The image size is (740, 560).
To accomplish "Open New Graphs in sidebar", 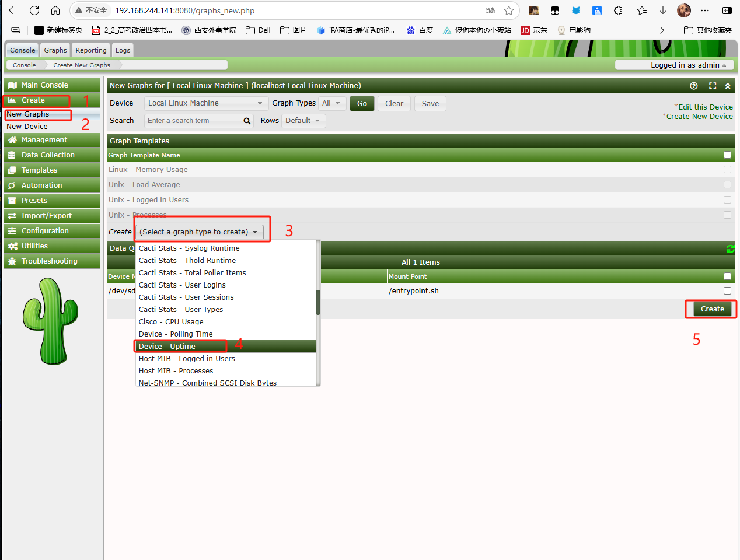I will click(28, 114).
